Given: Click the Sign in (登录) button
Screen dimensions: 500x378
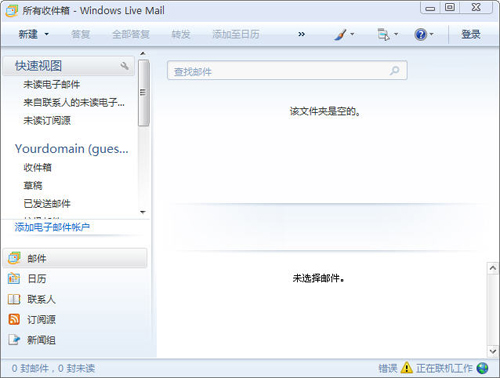Looking at the screenshot, I should [471, 34].
